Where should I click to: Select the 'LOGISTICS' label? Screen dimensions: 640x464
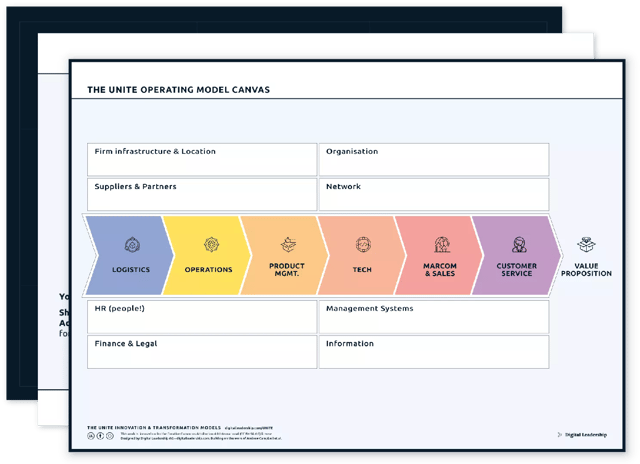pos(131,269)
